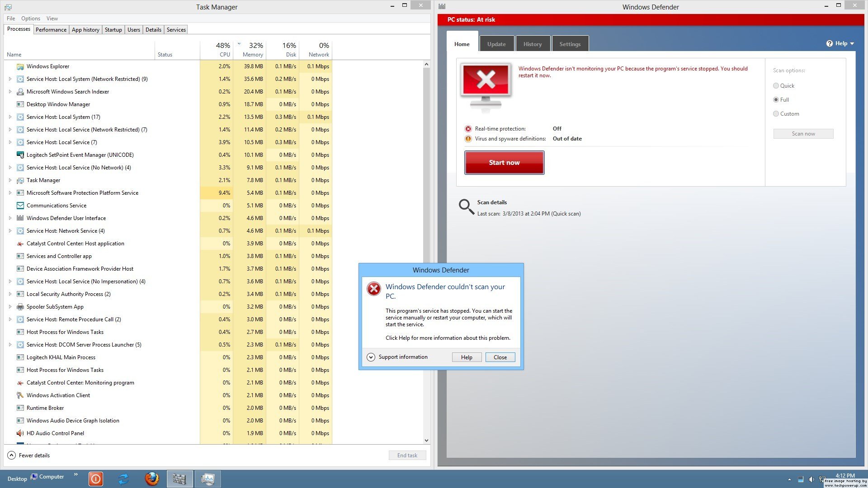Image resolution: width=868 pixels, height=488 pixels.
Task: Expand Support information in Defender dialog
Action: [x=371, y=357]
